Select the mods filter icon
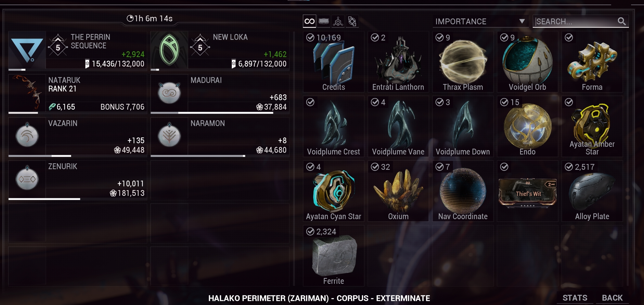644x305 pixels. 323,21
